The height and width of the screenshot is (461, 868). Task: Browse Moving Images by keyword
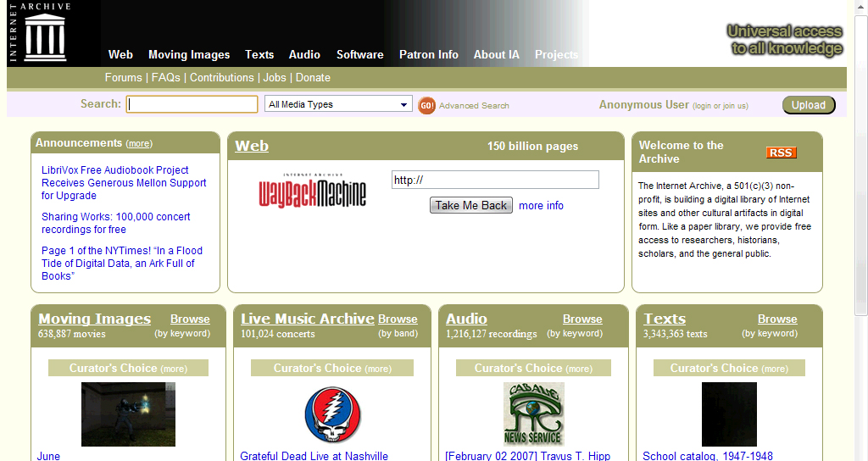pyautogui.click(x=190, y=319)
